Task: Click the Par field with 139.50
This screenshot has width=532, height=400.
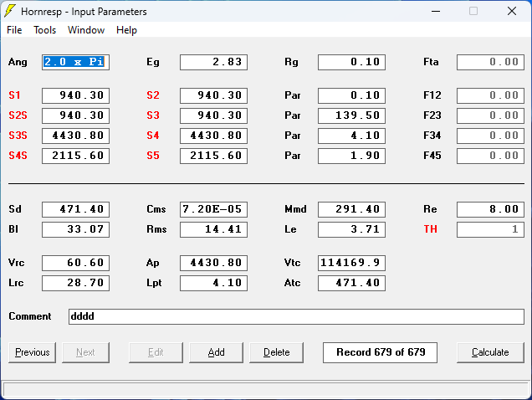Action: (x=351, y=115)
